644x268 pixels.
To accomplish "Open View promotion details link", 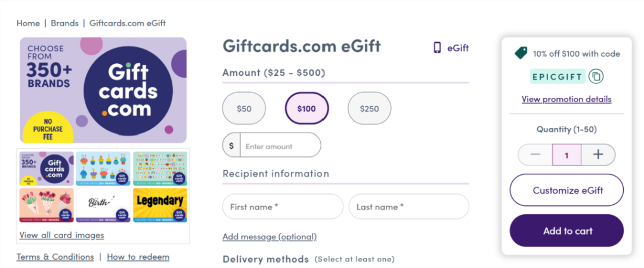I will 566,99.
